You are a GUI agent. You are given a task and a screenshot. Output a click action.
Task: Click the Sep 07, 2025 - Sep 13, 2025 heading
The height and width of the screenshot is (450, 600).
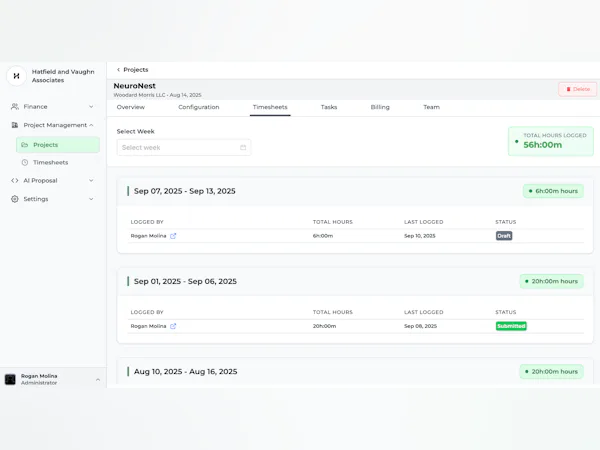pos(184,191)
